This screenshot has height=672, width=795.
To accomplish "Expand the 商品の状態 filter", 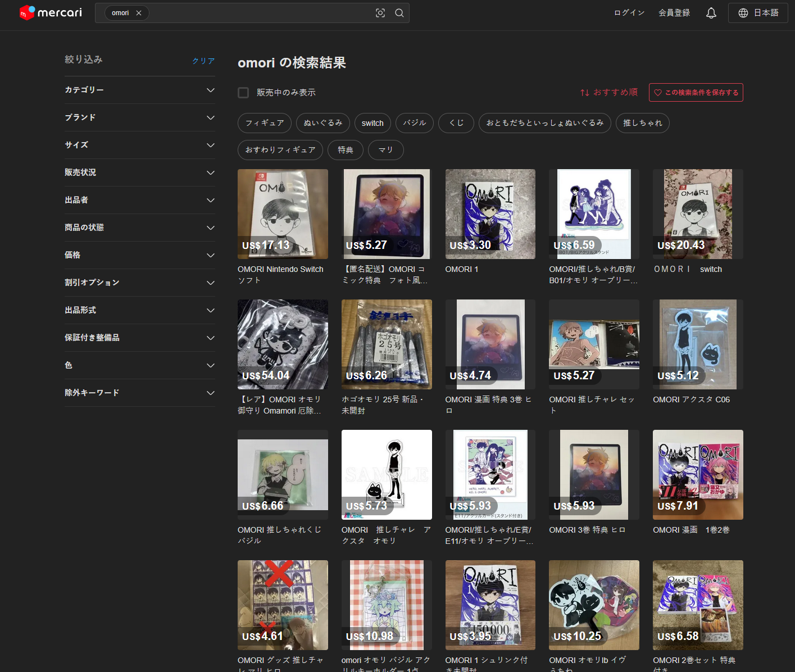I will (140, 228).
